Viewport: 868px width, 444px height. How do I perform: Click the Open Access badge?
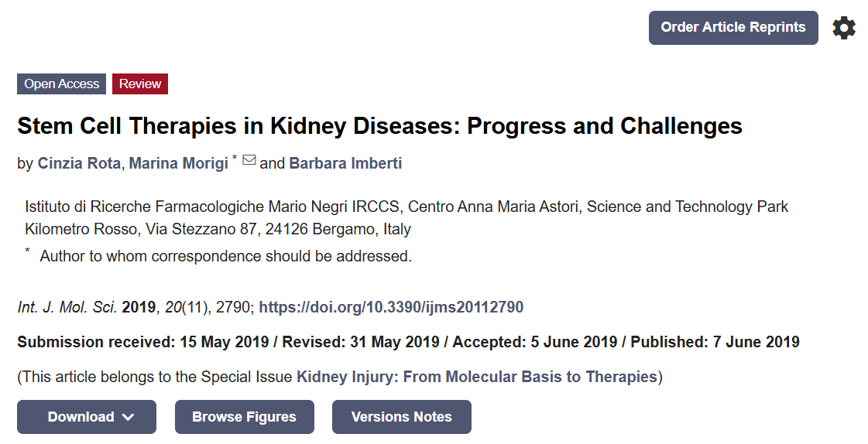point(61,84)
